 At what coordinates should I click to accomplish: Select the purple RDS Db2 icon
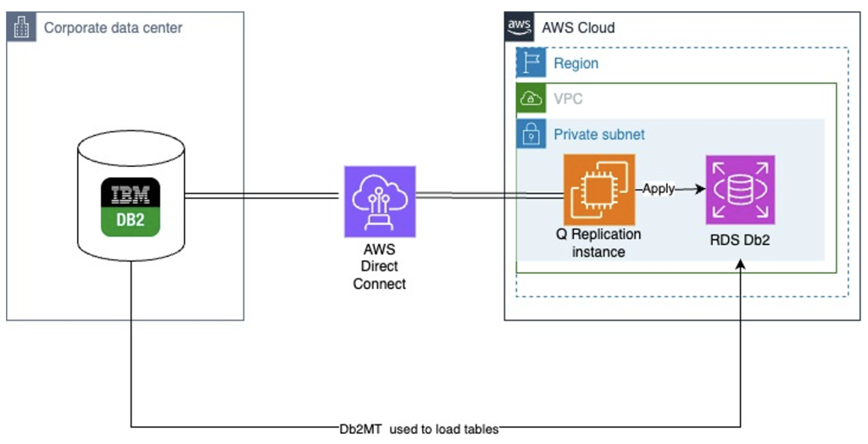pyautogui.click(x=740, y=189)
